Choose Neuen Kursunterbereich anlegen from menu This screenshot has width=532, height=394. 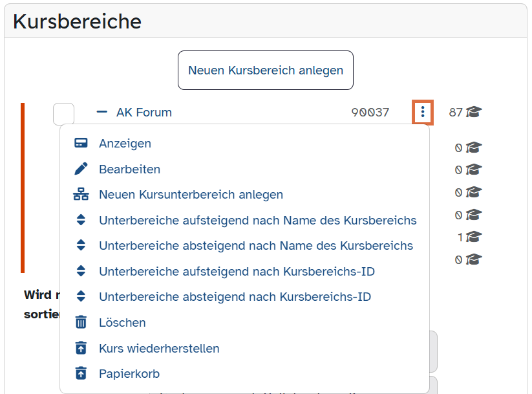coord(191,195)
